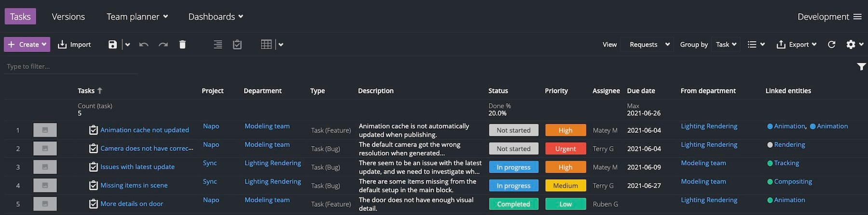Toggle task checkbox for More details on door
The height and width of the screenshot is (215, 868).
[x=94, y=204]
